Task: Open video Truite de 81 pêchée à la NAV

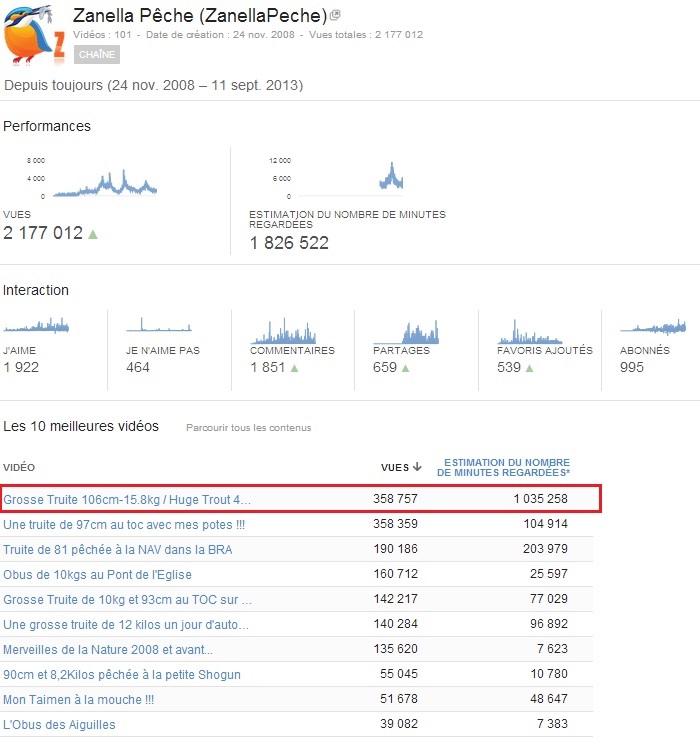Action: point(118,550)
